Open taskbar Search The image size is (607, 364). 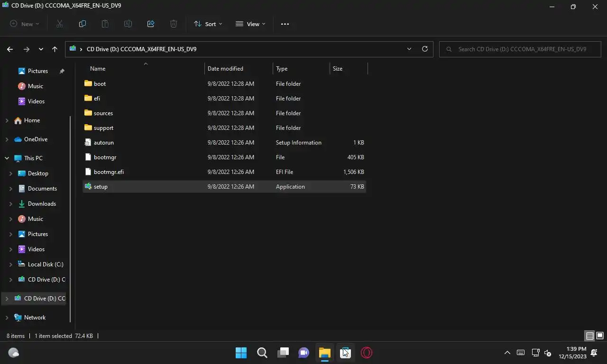pos(262,353)
